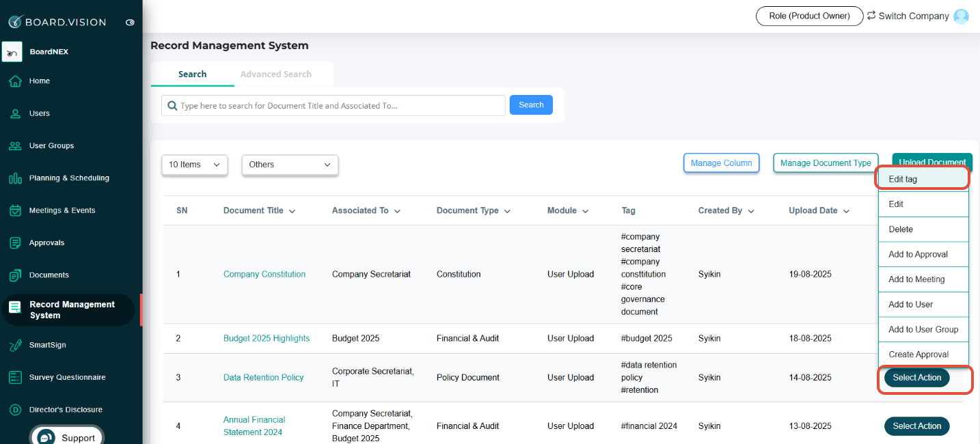Click the 14-08-2025 upload date
Viewport: 980px width, 444px height.
810,378
